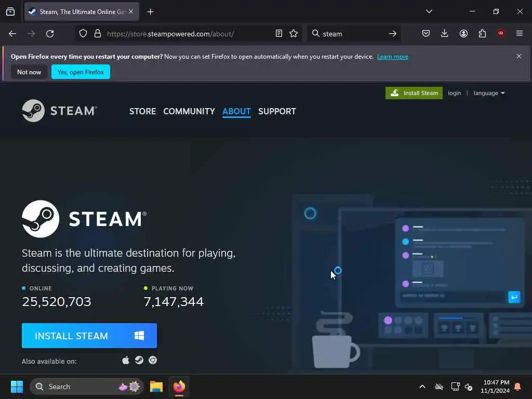Open the Windows Start menu

[x=17, y=387]
